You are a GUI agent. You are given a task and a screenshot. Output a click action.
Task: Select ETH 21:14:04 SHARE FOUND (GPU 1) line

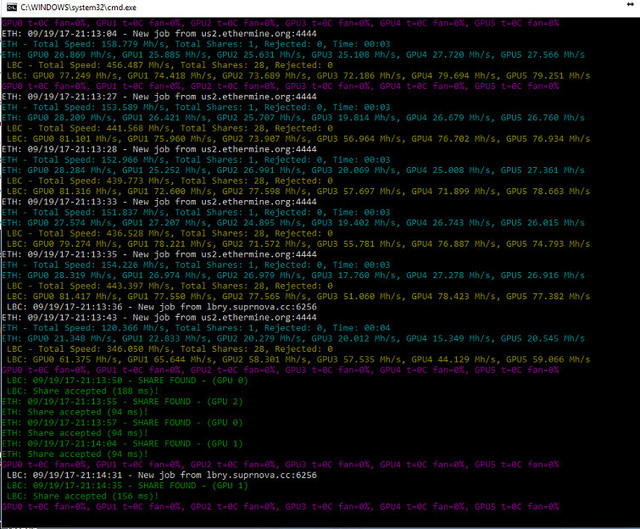coord(122,444)
